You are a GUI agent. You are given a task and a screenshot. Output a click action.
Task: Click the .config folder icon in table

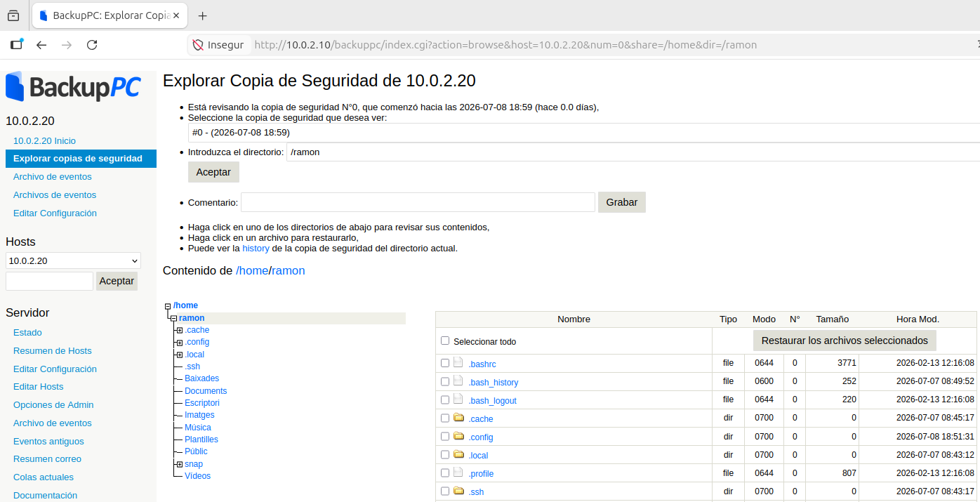tap(458, 436)
